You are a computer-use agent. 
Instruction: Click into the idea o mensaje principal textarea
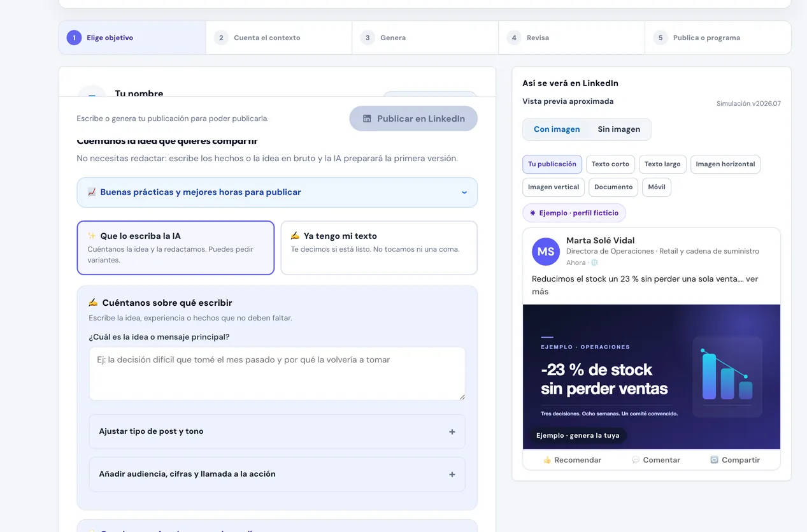[x=277, y=373]
